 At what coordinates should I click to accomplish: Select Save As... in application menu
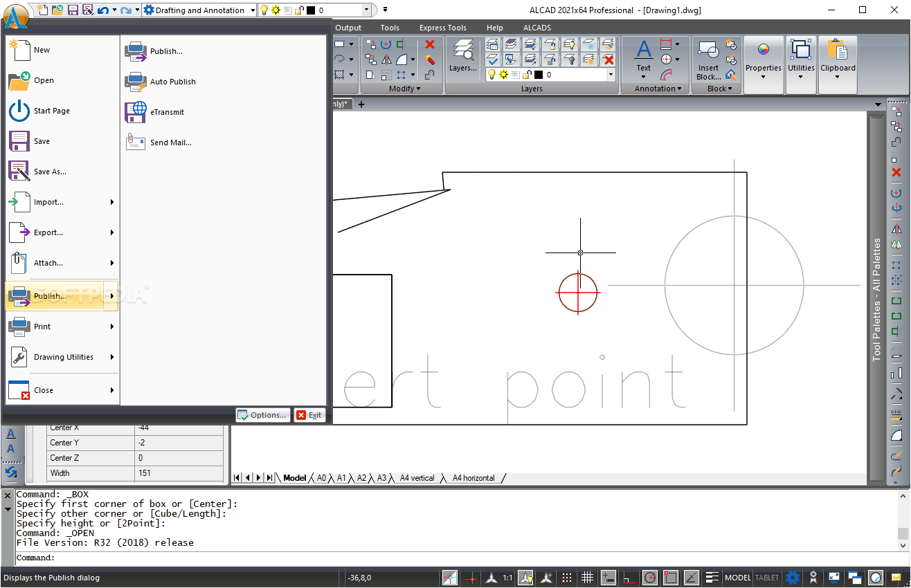(62, 172)
